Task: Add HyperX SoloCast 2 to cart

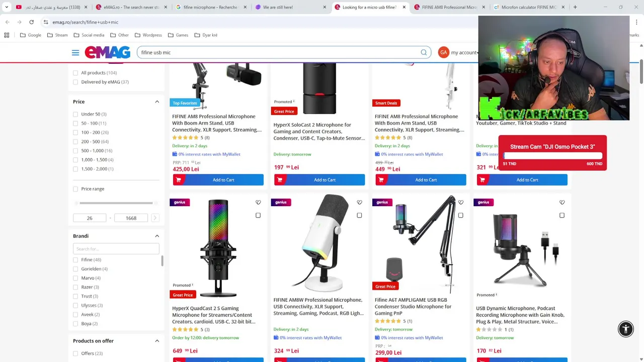Action: (x=319, y=179)
